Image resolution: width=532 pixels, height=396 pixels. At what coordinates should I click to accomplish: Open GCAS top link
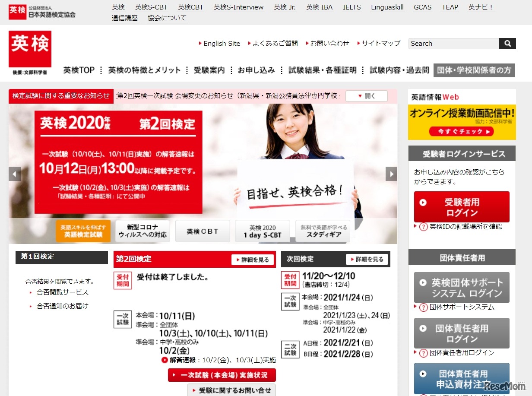423,7
